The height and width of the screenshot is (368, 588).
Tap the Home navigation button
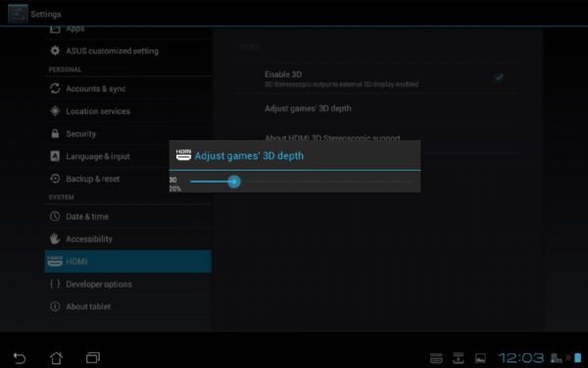56,358
